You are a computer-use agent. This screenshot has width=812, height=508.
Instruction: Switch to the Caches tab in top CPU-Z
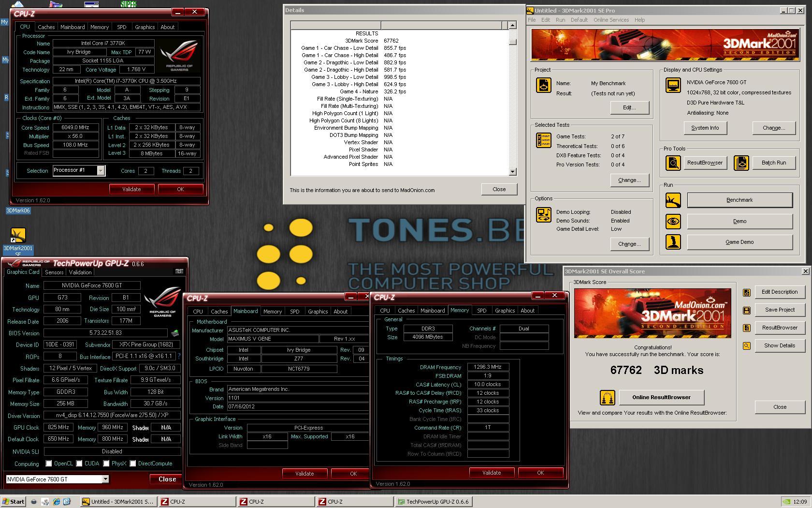[46, 27]
